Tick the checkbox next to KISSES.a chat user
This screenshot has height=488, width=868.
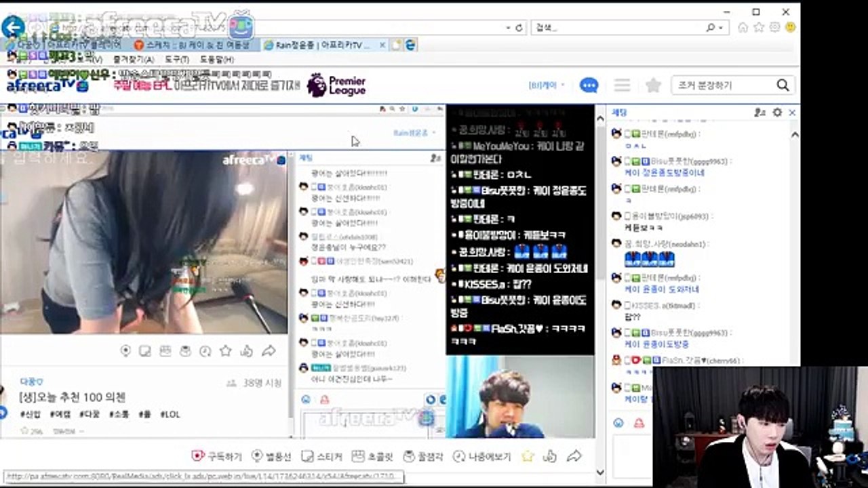627,306
